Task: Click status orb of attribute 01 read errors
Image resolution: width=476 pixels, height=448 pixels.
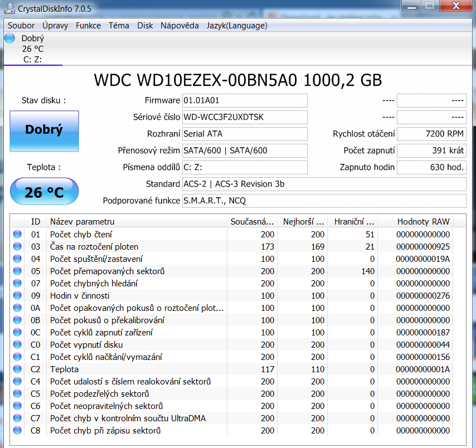Action: point(17,235)
